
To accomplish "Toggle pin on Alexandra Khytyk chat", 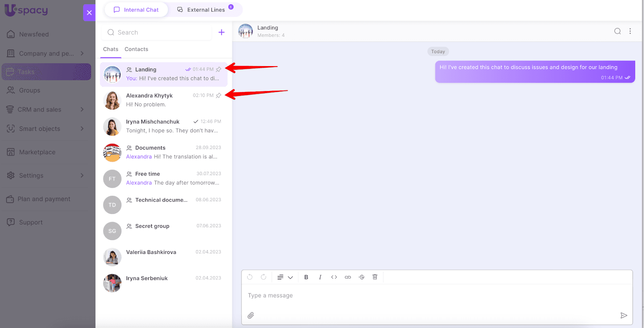I will [x=219, y=95].
